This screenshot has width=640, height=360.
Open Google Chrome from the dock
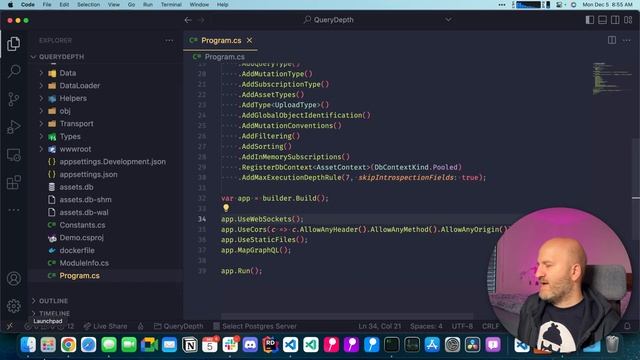pos(69,345)
